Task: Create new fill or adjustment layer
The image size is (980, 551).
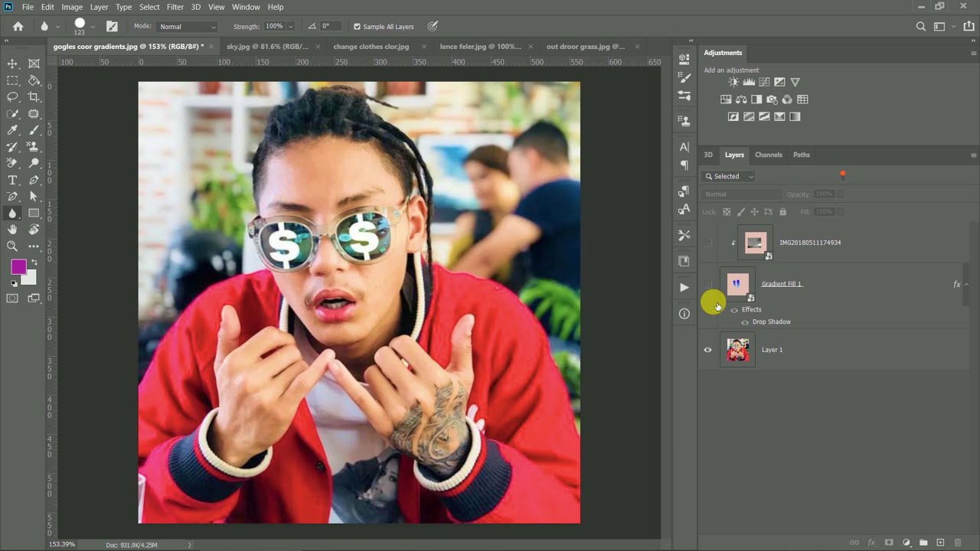Action: click(x=906, y=543)
